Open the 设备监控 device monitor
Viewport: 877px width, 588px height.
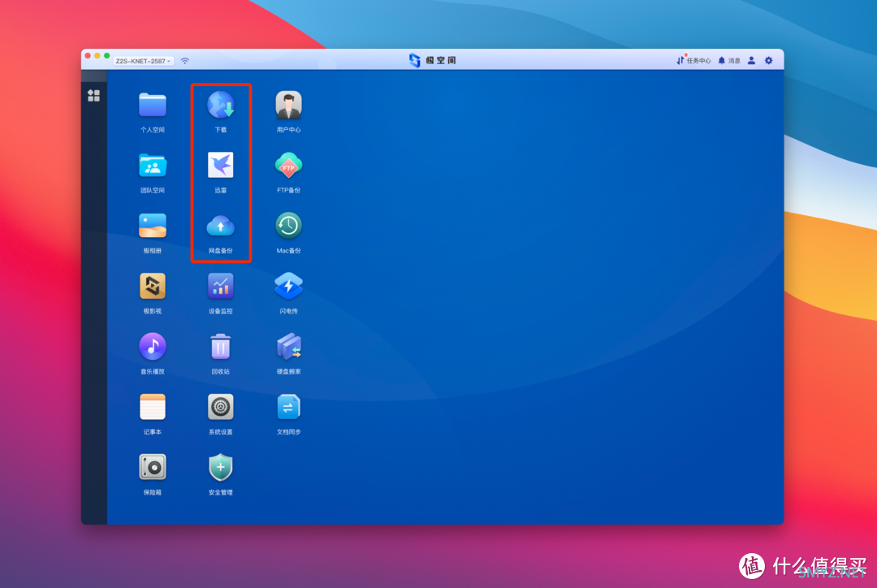point(221,287)
